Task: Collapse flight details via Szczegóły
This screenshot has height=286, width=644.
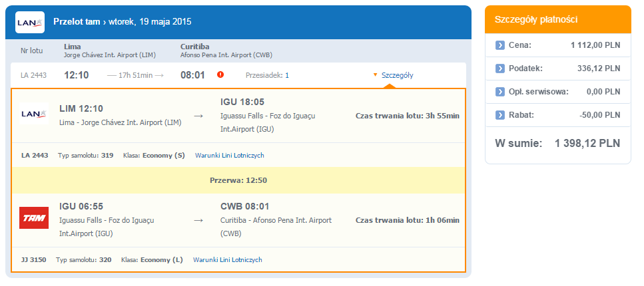Action: tap(397, 75)
